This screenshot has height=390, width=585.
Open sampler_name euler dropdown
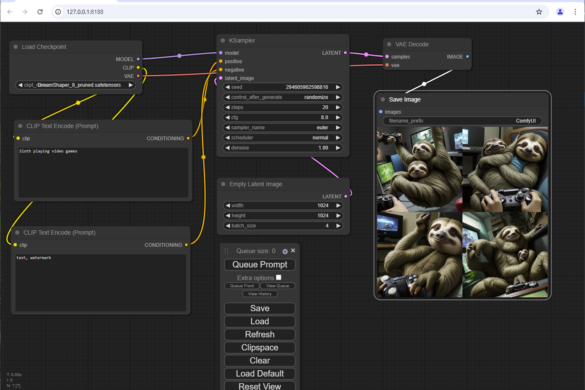coord(282,128)
